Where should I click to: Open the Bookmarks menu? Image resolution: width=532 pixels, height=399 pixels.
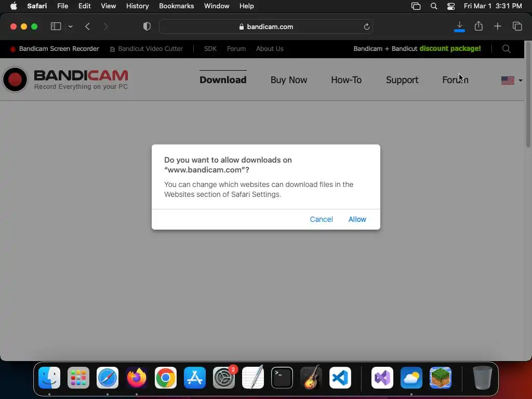tap(177, 6)
